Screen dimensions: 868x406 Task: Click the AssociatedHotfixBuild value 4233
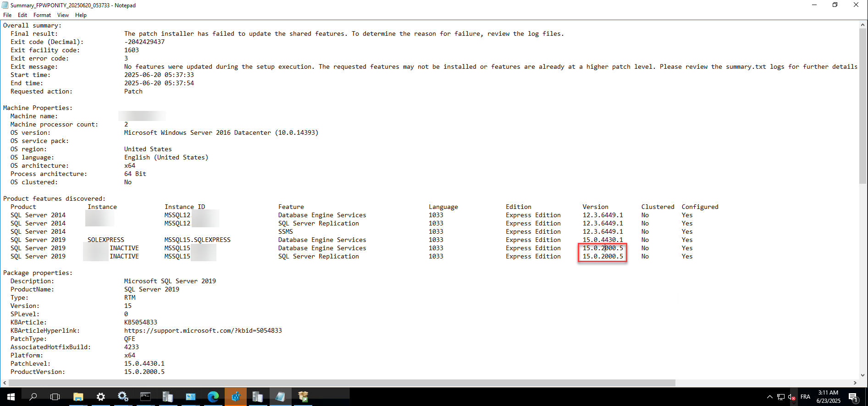click(x=132, y=347)
